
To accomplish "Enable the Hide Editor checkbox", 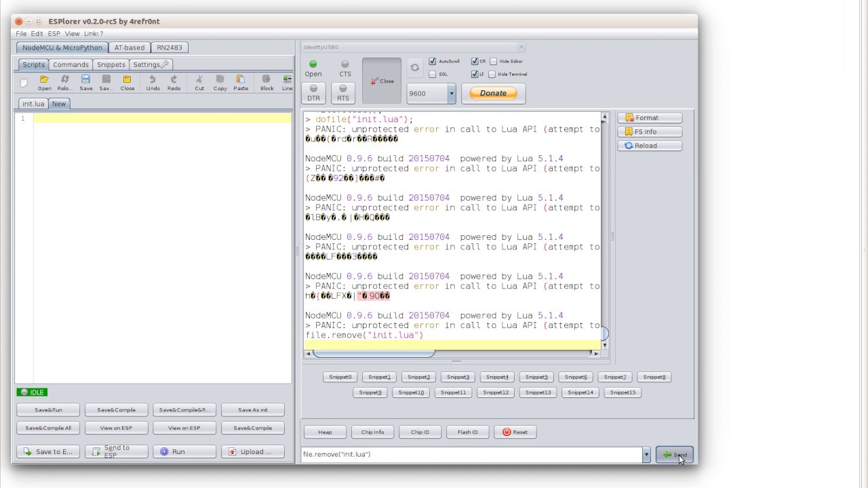I will point(494,62).
